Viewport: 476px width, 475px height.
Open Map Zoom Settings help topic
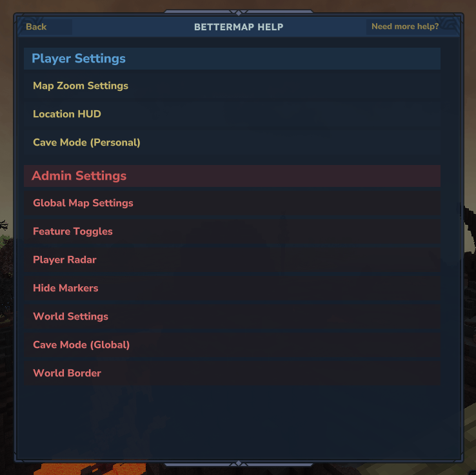(232, 86)
